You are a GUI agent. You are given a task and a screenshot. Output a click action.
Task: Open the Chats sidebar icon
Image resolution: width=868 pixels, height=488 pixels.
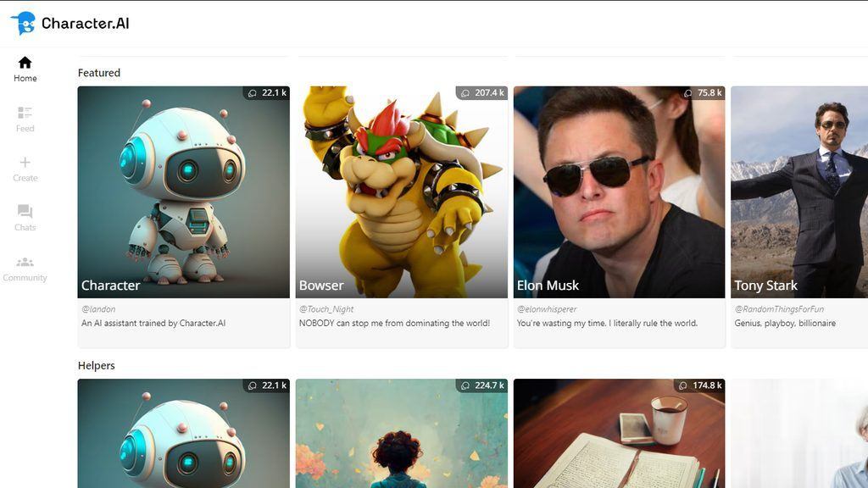click(25, 211)
